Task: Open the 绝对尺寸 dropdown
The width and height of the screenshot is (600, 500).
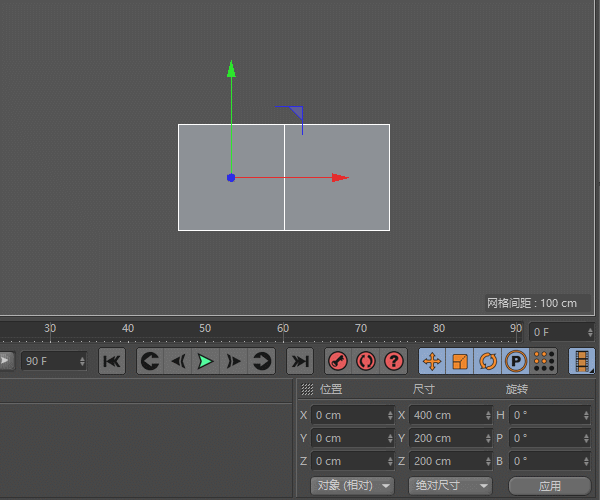Action: [450, 485]
